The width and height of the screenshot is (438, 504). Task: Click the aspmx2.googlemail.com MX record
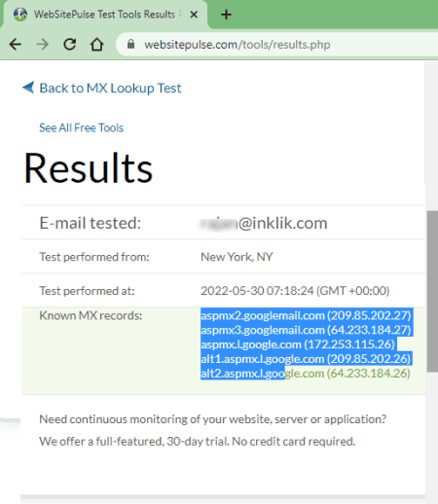[x=306, y=315]
